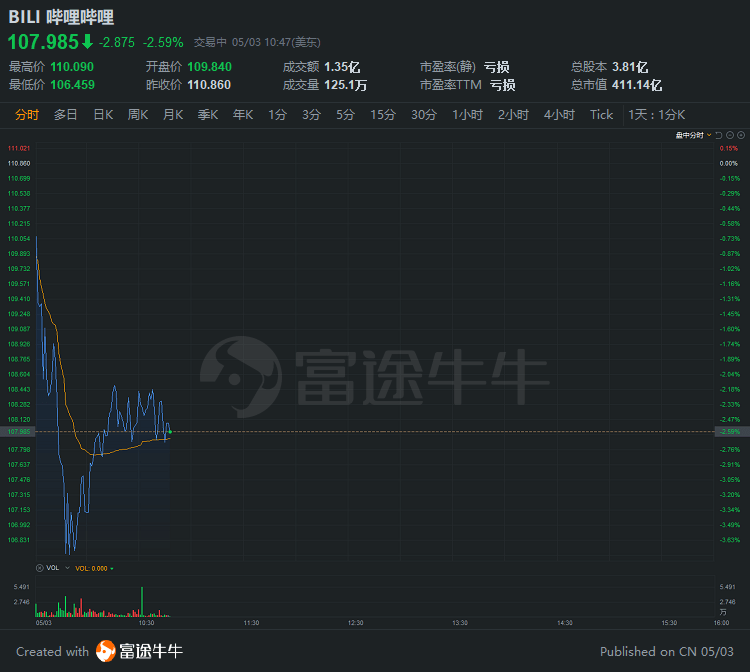Click the Futu logo next to Created with

[105, 651]
